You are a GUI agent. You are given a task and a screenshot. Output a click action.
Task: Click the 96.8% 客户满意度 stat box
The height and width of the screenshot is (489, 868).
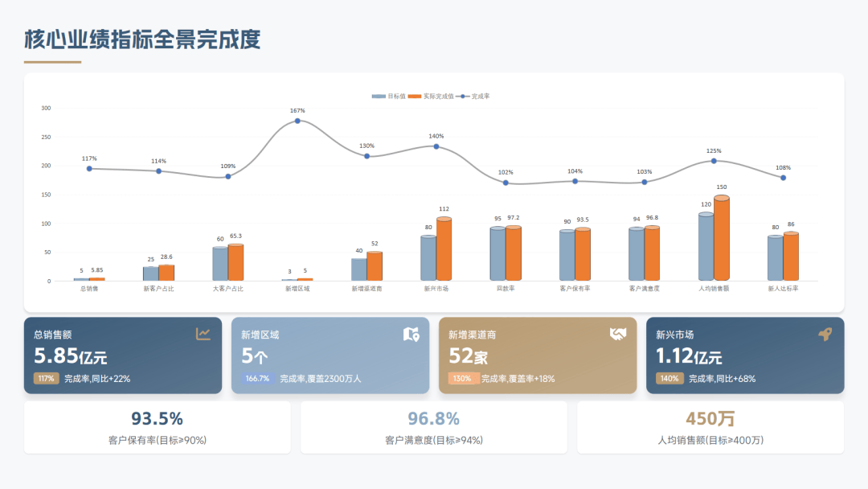pyautogui.click(x=434, y=428)
